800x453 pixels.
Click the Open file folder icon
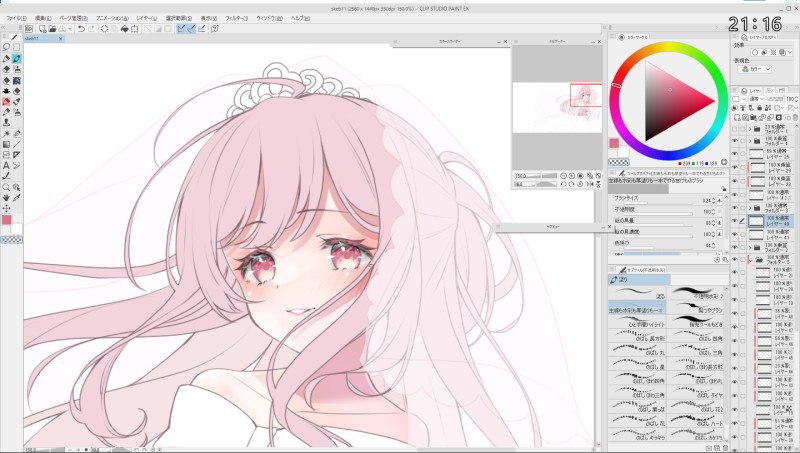click(x=52, y=29)
